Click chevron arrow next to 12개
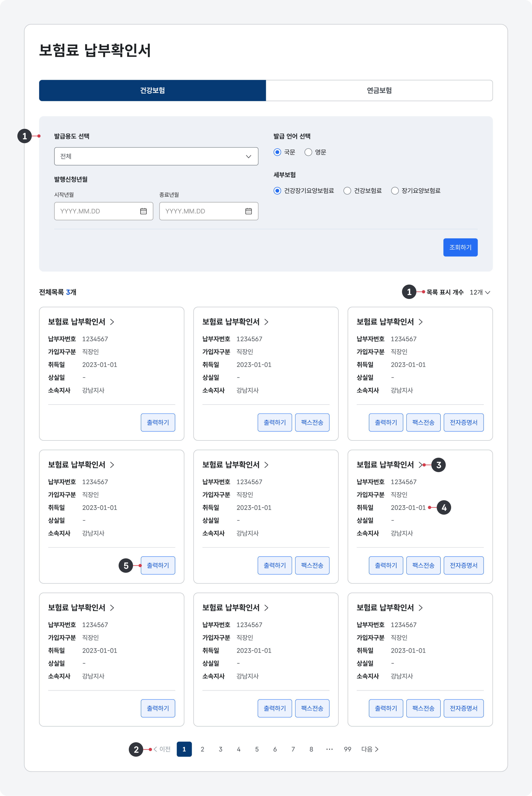This screenshot has width=532, height=796. (x=487, y=293)
